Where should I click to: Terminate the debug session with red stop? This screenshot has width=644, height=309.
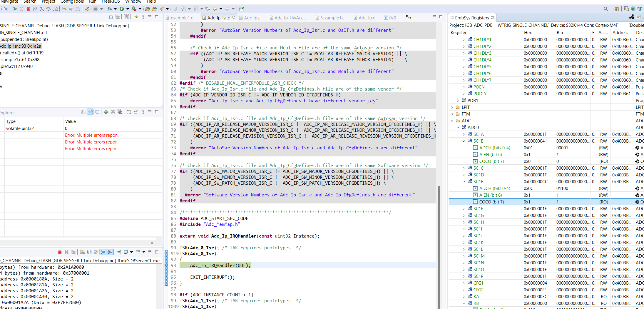click(x=28, y=9)
